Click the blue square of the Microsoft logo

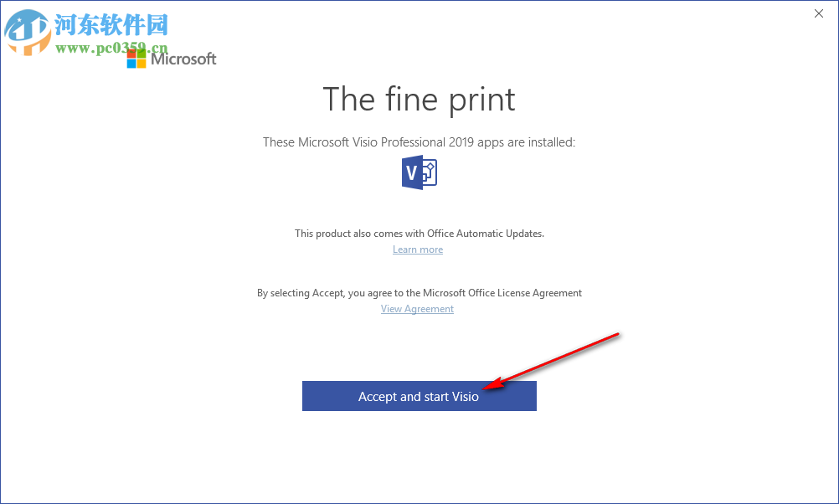coord(131,63)
